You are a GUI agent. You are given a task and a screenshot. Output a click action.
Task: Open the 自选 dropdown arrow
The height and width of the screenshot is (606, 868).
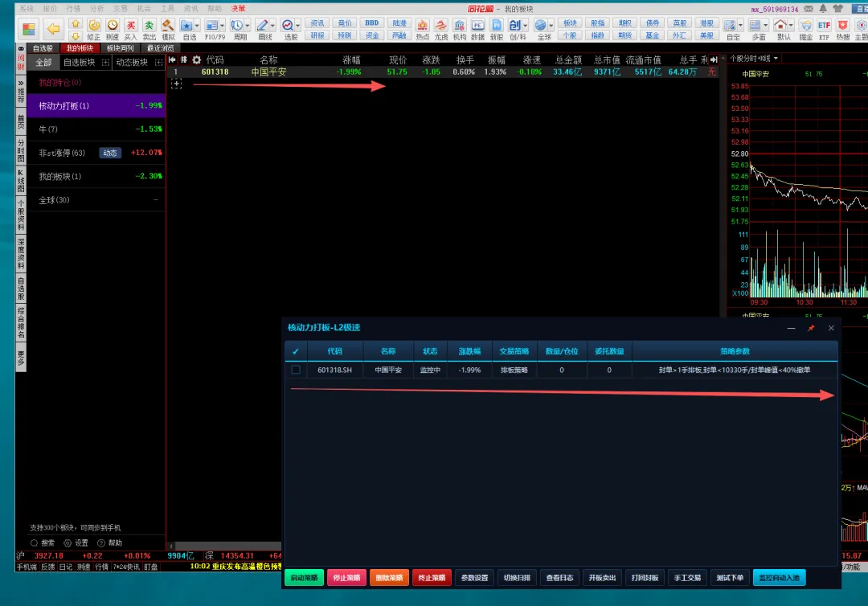pos(197,26)
